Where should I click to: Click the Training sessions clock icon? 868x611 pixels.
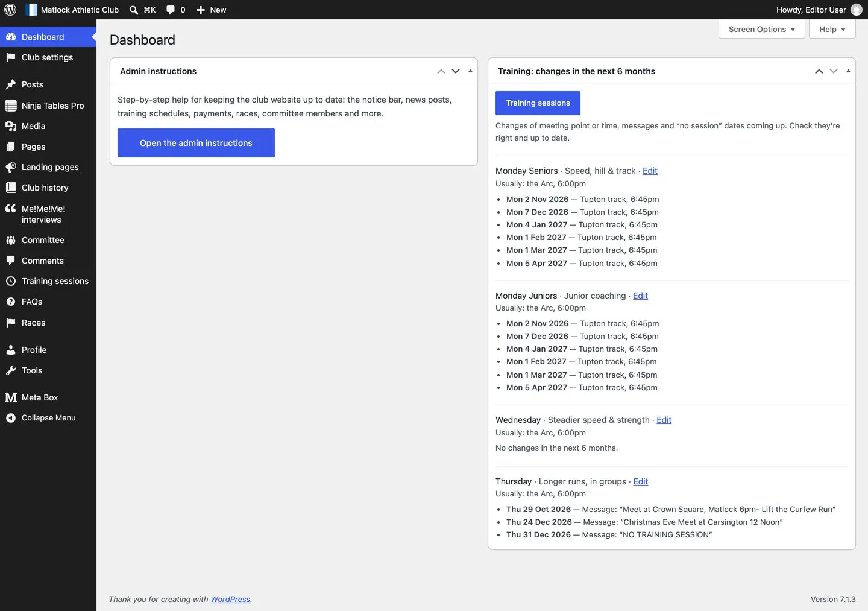[x=11, y=281]
